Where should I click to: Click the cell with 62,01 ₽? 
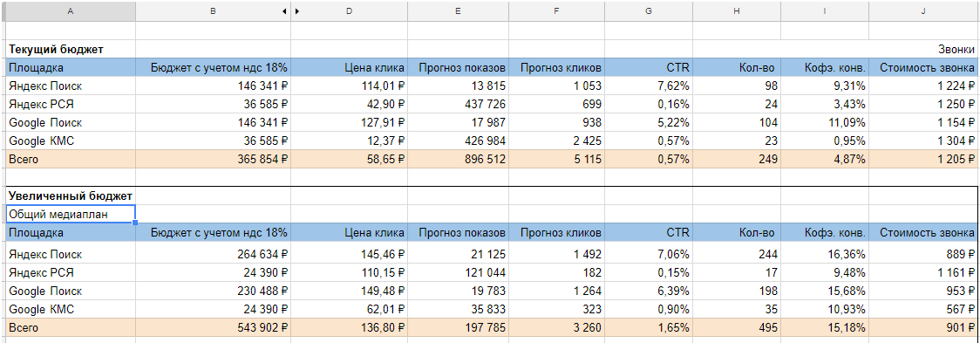coord(350,310)
